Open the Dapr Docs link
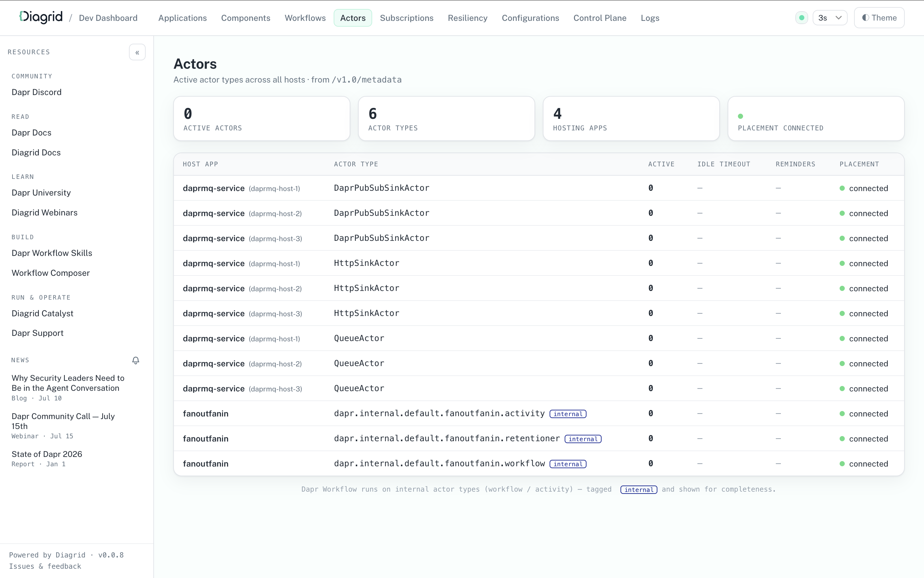 pos(31,133)
